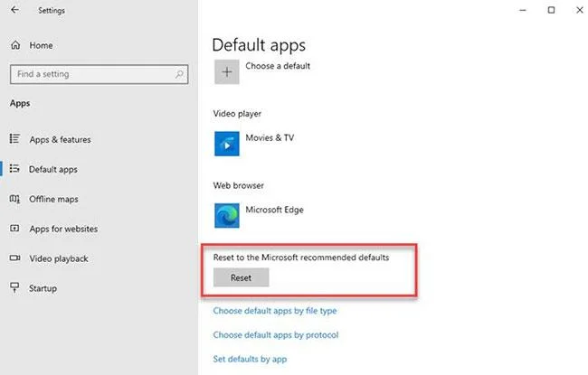
Task: Open Startup page
Action: [x=43, y=288]
